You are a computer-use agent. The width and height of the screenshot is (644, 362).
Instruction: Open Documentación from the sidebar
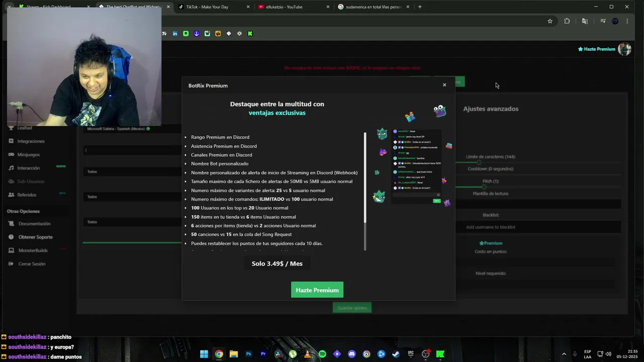(x=34, y=224)
